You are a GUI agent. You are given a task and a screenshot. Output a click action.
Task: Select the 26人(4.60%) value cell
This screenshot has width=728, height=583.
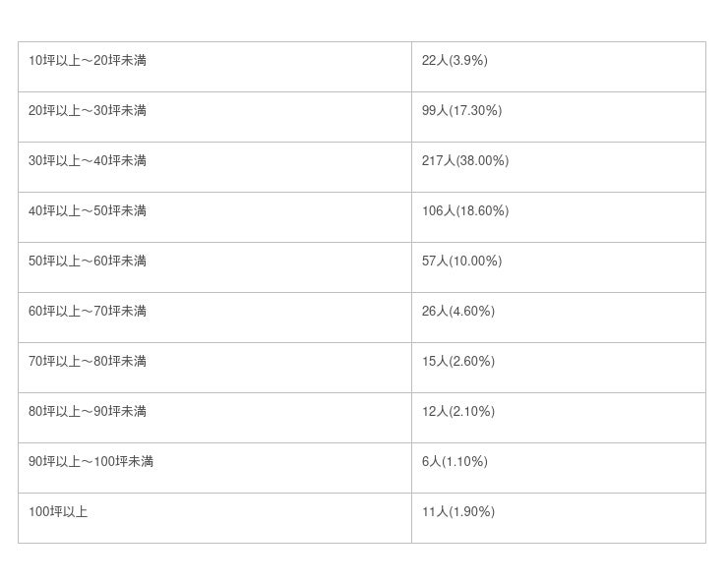click(458, 312)
